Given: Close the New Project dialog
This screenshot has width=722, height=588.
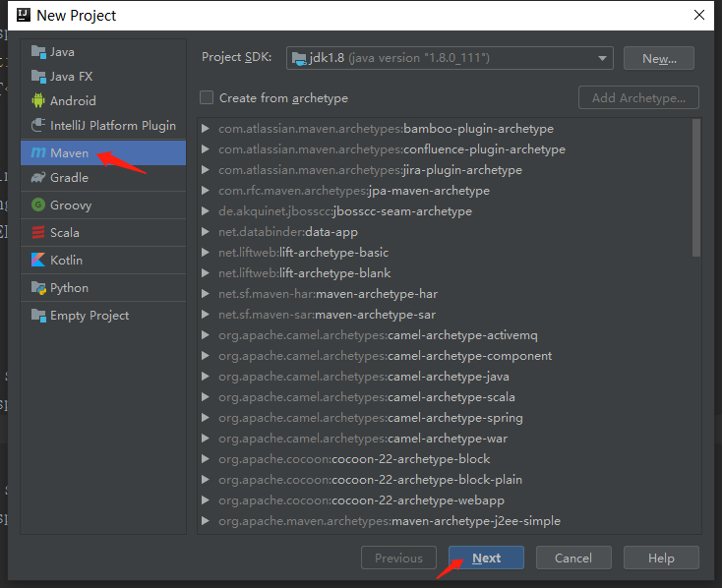Looking at the screenshot, I should tap(699, 15).
